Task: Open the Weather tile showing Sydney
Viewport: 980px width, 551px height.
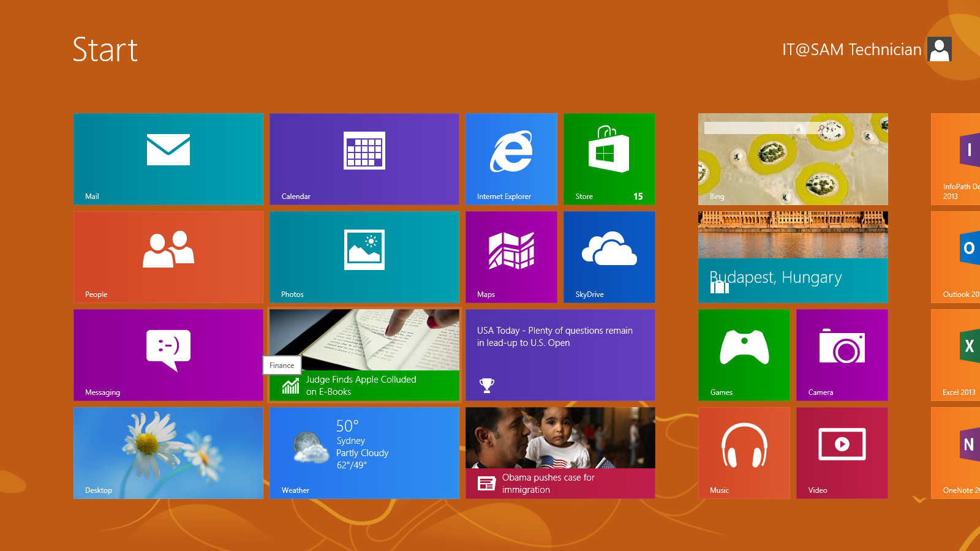Action: click(364, 453)
